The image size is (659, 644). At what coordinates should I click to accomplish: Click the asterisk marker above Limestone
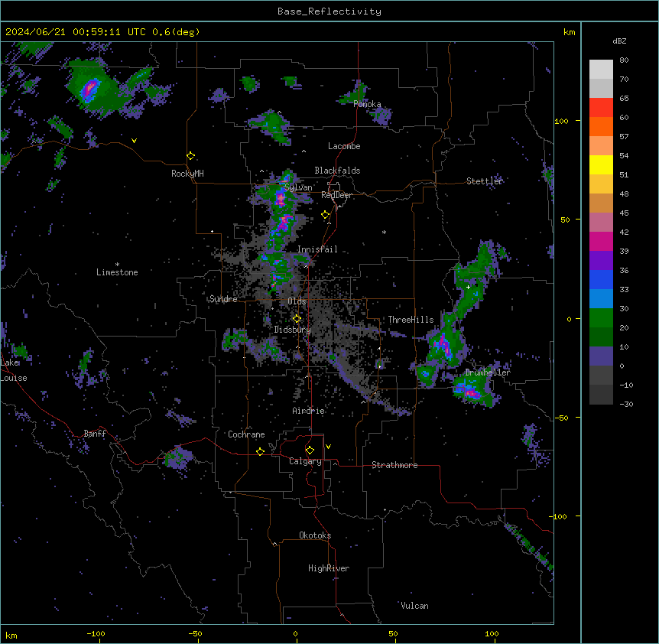click(x=117, y=265)
